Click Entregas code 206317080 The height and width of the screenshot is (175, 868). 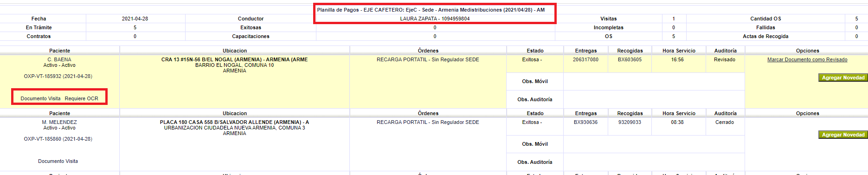[x=585, y=59]
